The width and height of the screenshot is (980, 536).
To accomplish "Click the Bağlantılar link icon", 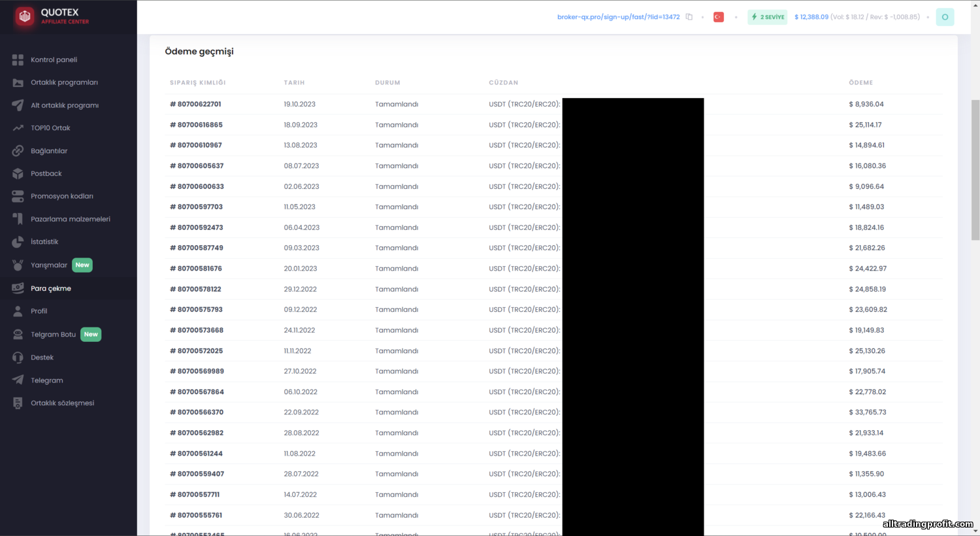I will click(x=18, y=151).
